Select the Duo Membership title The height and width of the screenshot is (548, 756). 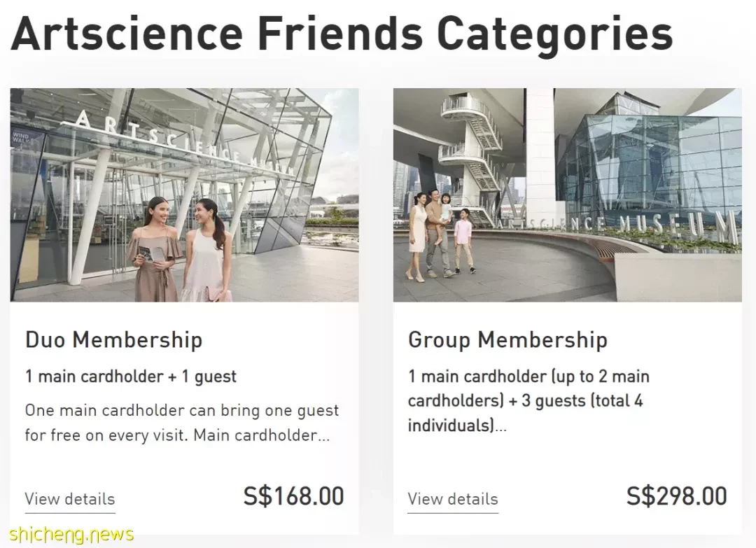(114, 339)
